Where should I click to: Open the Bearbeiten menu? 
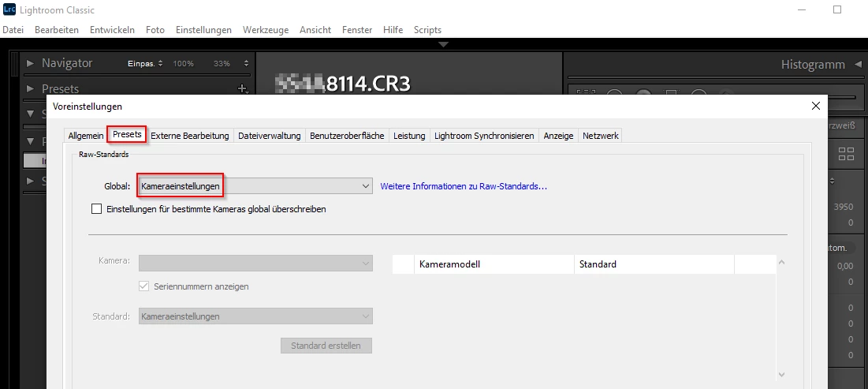coord(57,30)
